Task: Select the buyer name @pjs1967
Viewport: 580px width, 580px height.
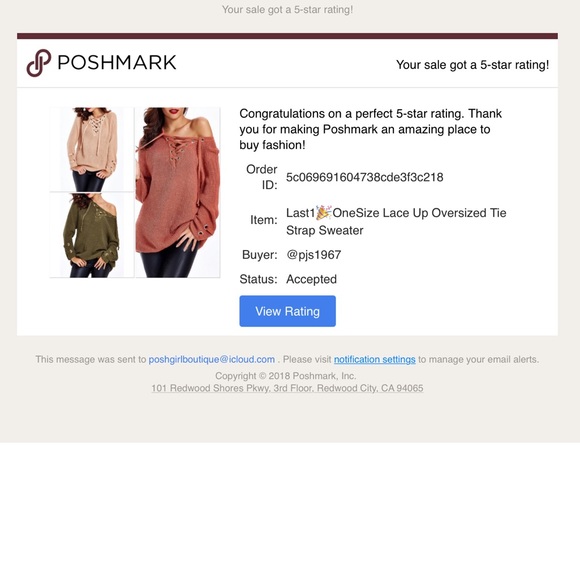Action: pyautogui.click(x=314, y=255)
